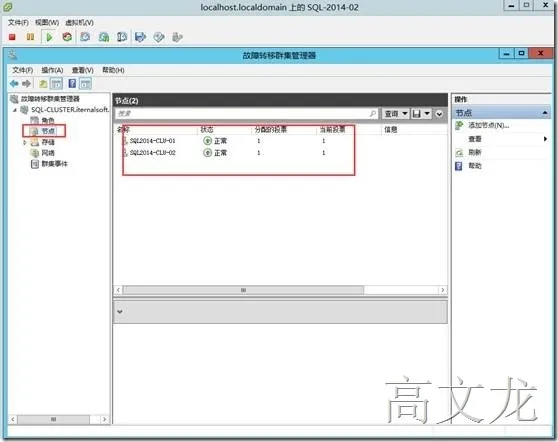Open the 操作(A) menu
Image resolution: width=558 pixels, height=442 pixels.
(52, 70)
